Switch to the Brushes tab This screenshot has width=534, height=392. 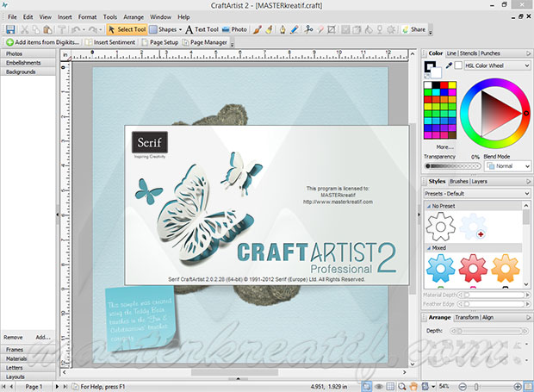[x=459, y=181]
